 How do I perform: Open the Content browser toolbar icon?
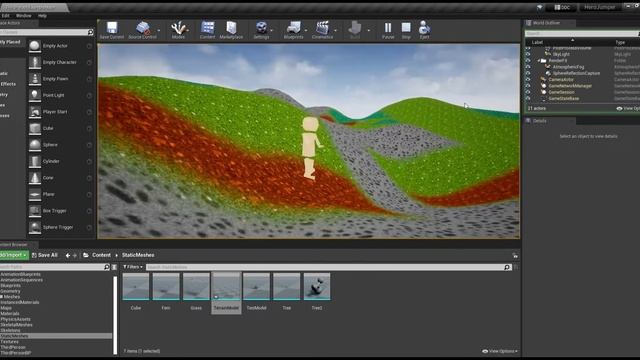tap(207, 28)
